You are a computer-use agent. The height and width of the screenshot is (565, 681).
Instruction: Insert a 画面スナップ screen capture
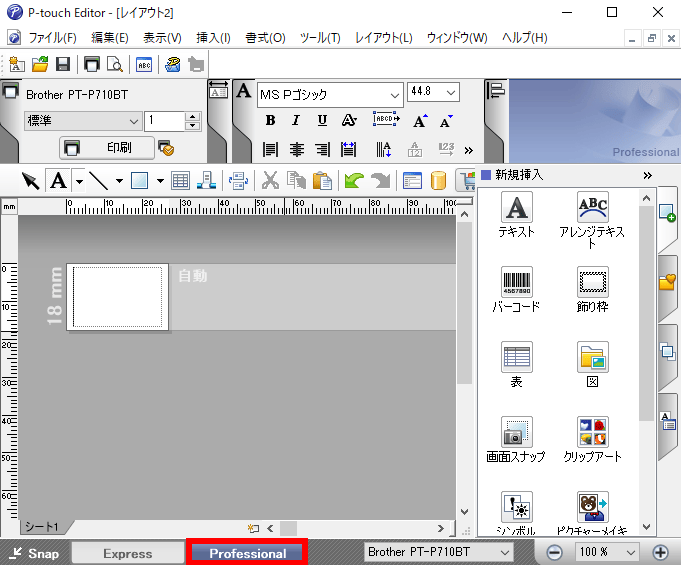point(516,439)
